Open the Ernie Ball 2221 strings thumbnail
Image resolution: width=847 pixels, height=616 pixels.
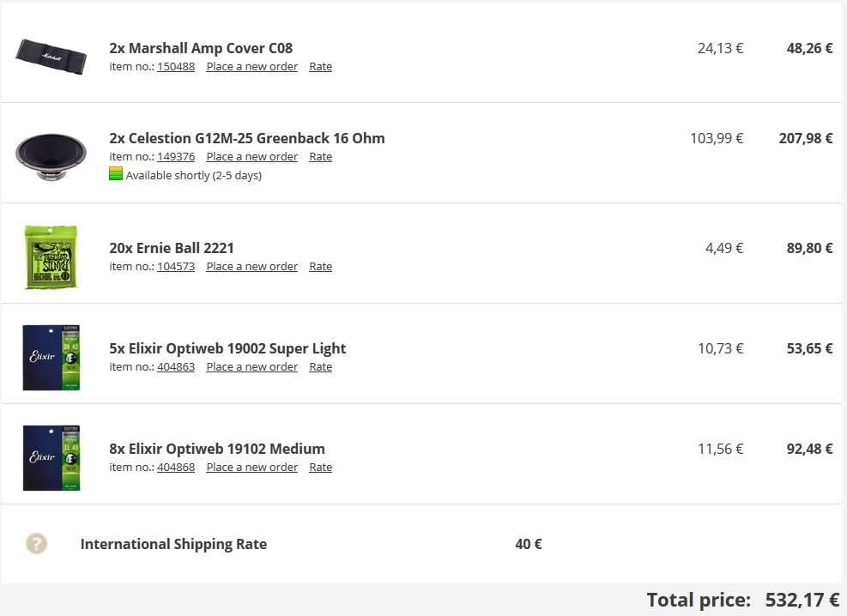pos(51,255)
